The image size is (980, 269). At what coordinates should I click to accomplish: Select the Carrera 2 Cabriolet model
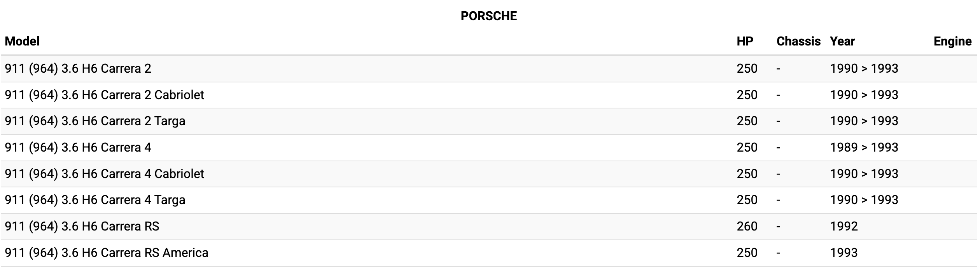(x=104, y=95)
